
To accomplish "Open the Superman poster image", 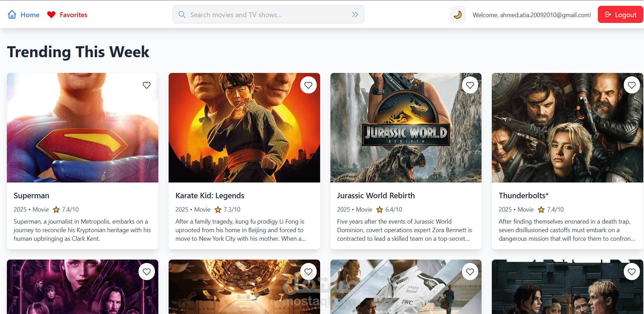I will click(x=82, y=128).
